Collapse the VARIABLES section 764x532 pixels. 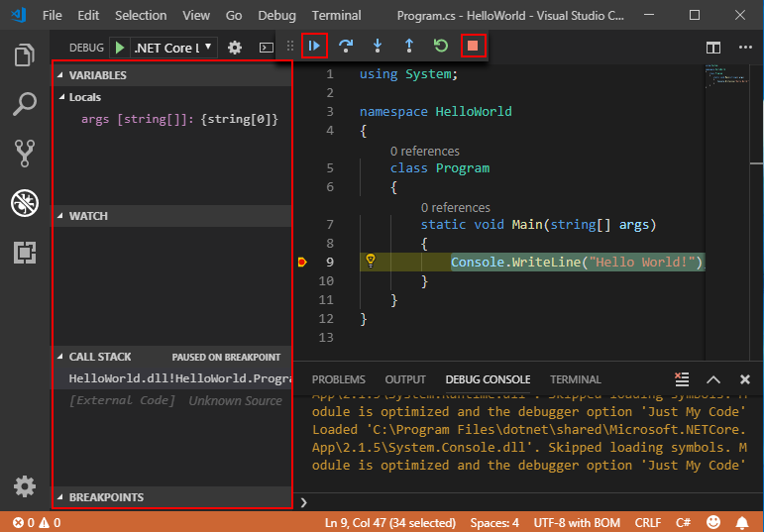[x=97, y=75]
